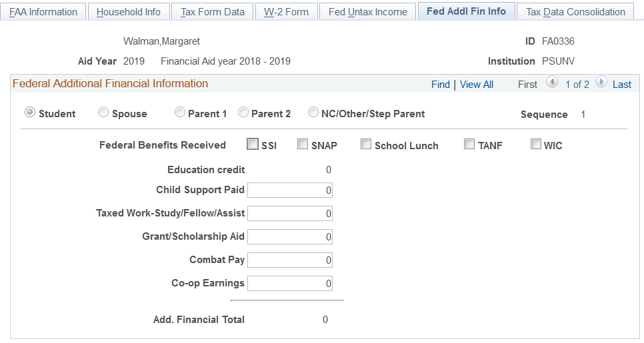Go to Household Info tab

[x=129, y=11]
